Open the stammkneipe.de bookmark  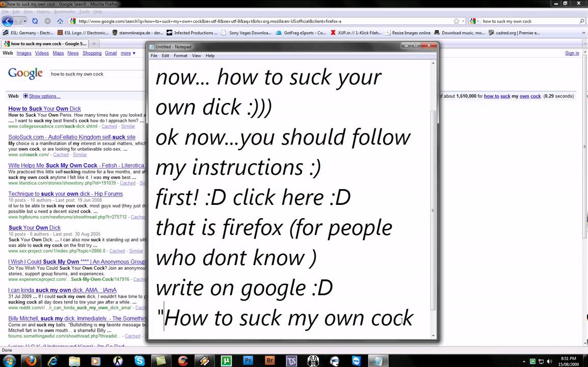(x=137, y=33)
